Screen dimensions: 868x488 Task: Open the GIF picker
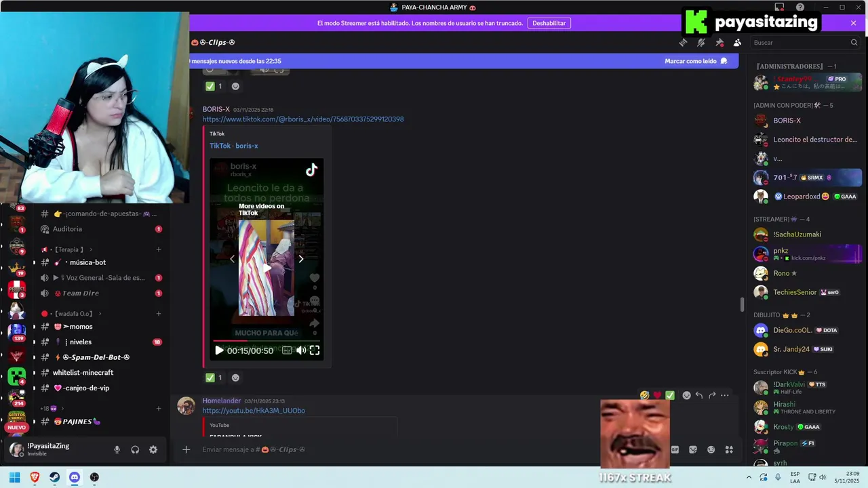point(675,449)
